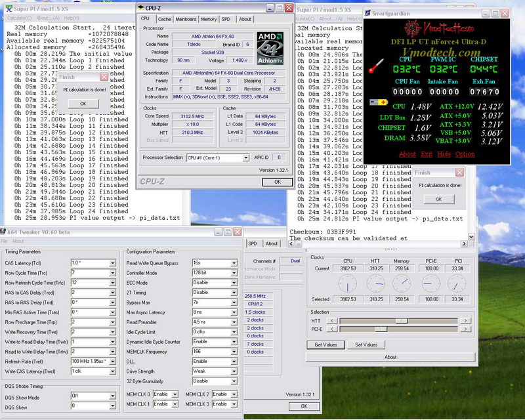Image resolution: width=525 pixels, height=420 pixels.
Task: Click the CPU clock dial gauge
Action: tap(348, 283)
